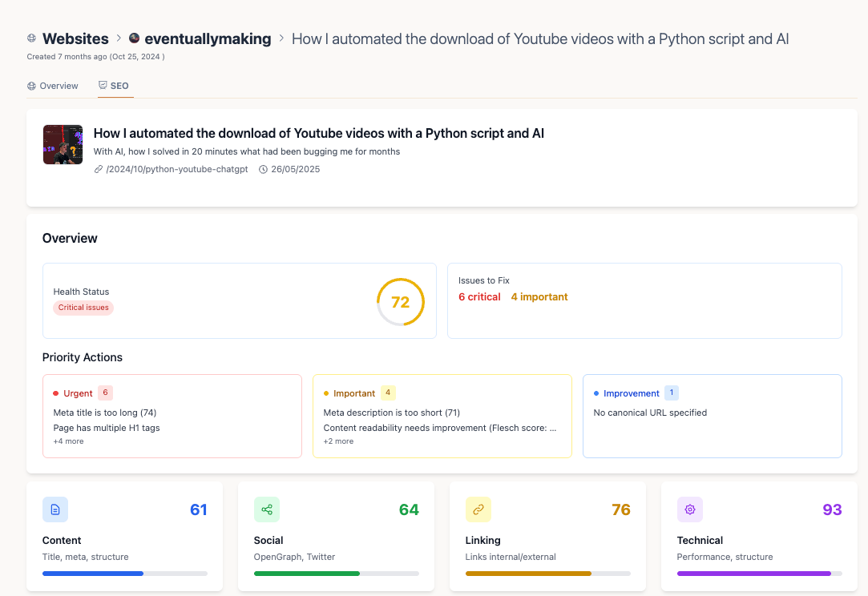Click the Linking chain icon

click(478, 509)
